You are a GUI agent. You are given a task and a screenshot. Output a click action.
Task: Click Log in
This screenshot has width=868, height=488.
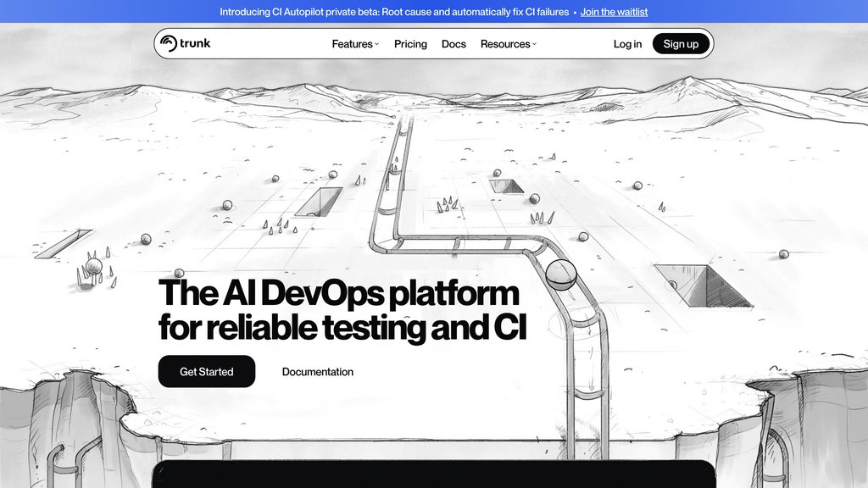(627, 44)
